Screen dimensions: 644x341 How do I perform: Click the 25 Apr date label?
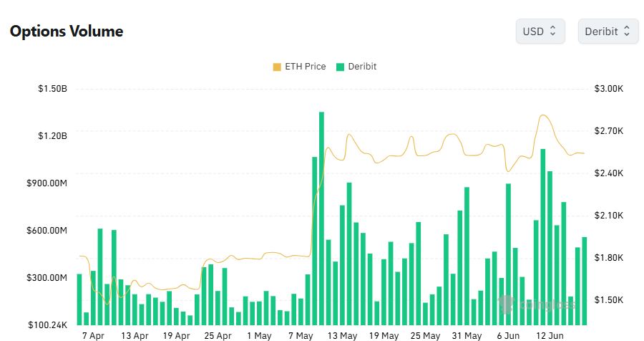[218, 335]
